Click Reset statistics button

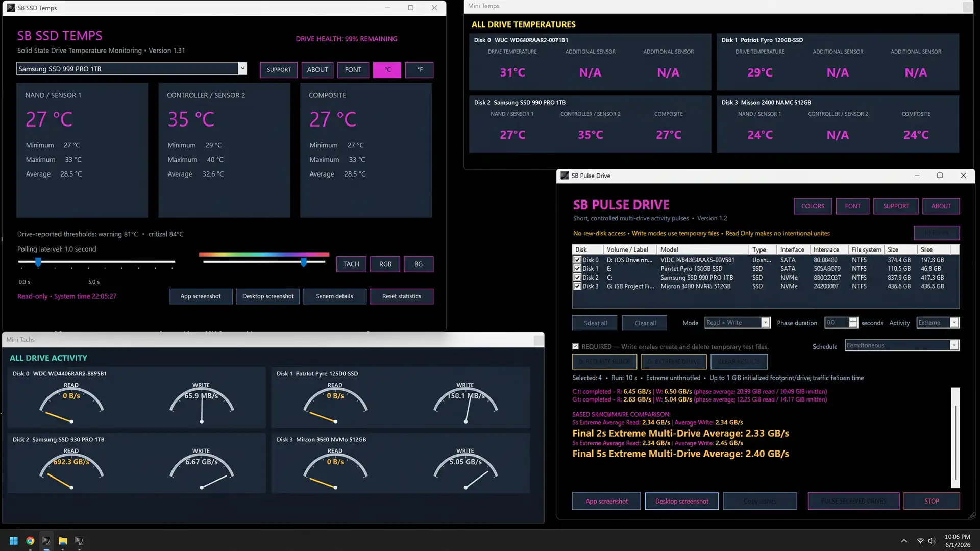402,296
